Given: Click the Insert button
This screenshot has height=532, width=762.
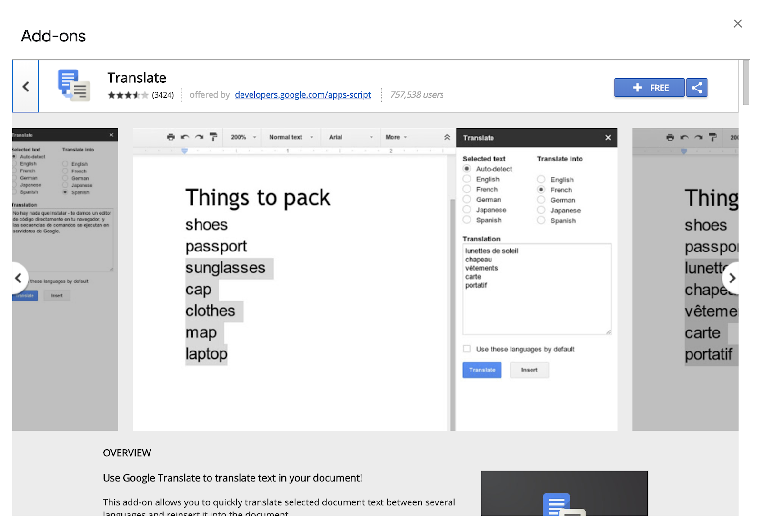Looking at the screenshot, I should pos(529,370).
